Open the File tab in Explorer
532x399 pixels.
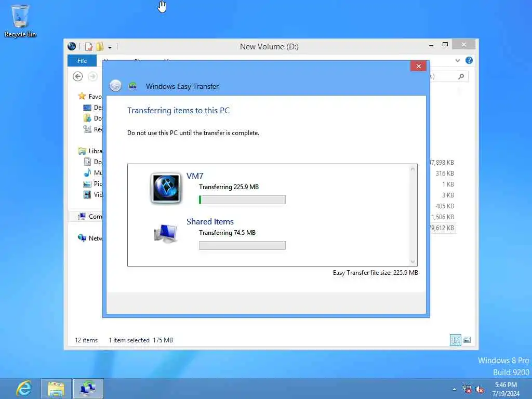click(x=82, y=61)
